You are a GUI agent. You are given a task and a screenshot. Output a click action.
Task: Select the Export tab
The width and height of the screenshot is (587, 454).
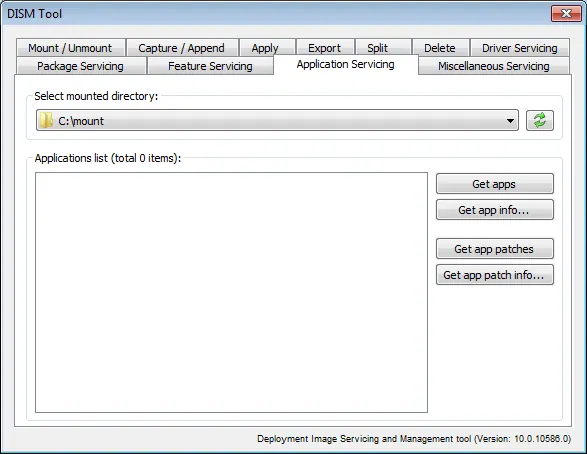coord(325,48)
